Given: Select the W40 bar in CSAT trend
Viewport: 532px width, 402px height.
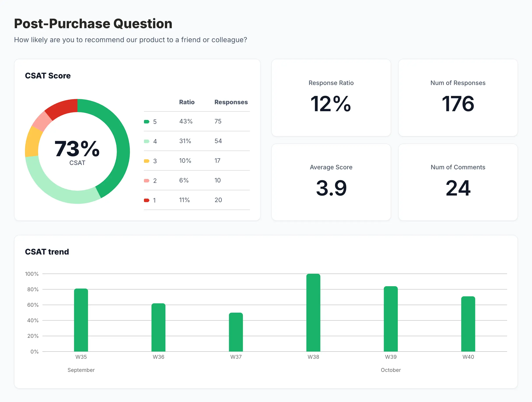Looking at the screenshot, I should (x=468, y=324).
